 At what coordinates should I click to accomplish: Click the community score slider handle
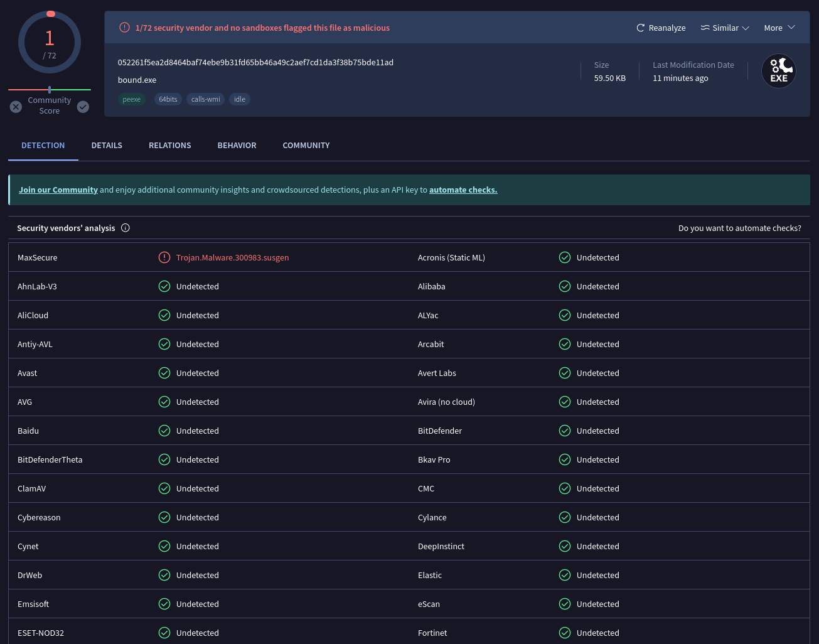tap(50, 90)
